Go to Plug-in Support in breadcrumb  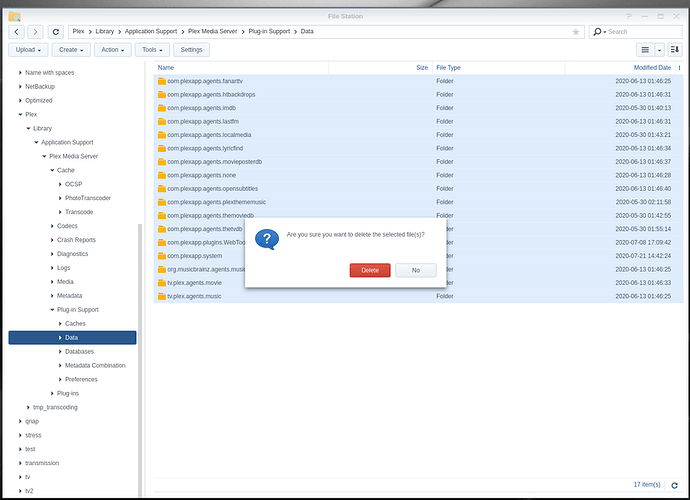coord(269,31)
